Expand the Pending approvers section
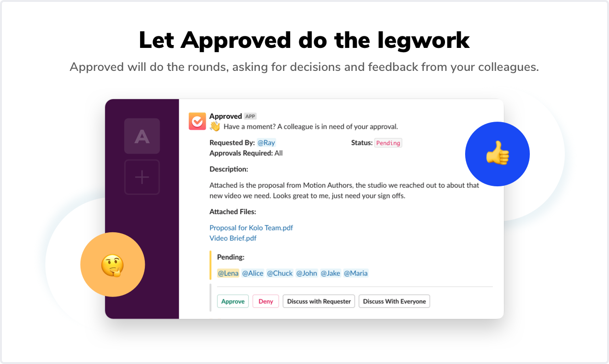 231,257
